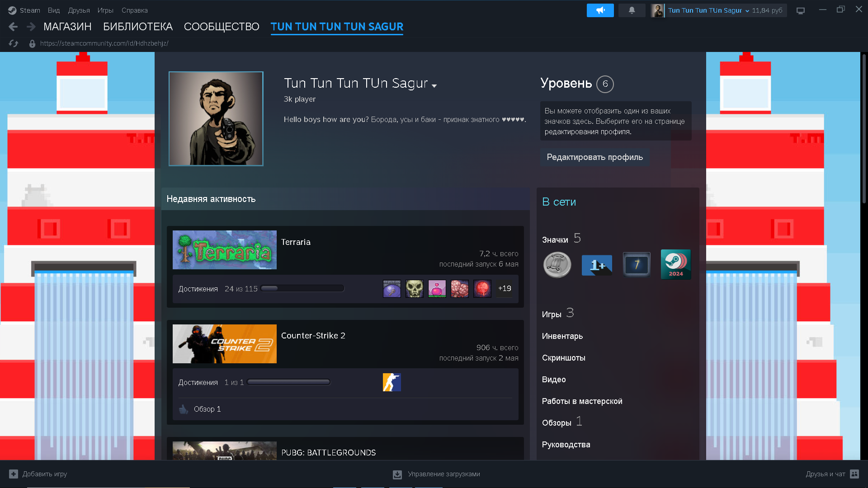Click the Steam logo menu icon
The width and height of the screenshot is (868, 488).
pos(12,10)
